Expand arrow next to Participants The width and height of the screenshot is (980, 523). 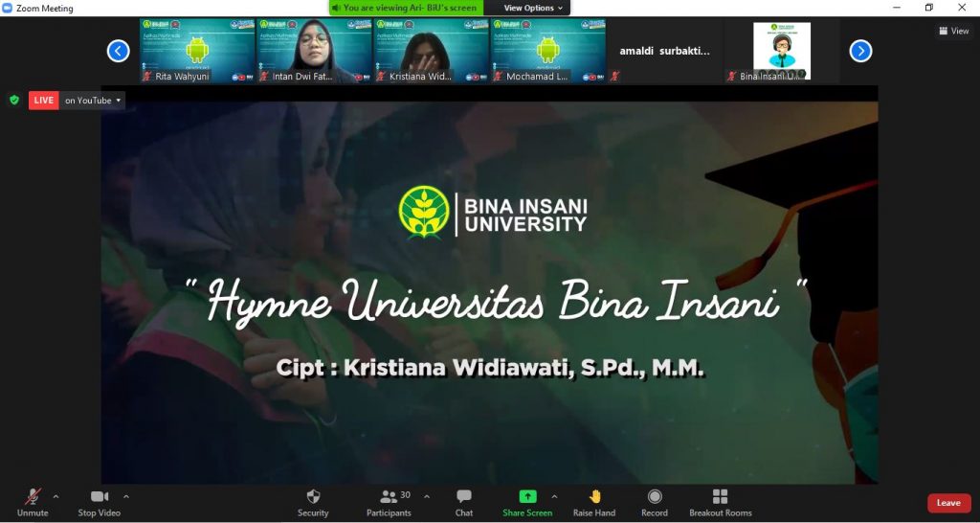427,497
